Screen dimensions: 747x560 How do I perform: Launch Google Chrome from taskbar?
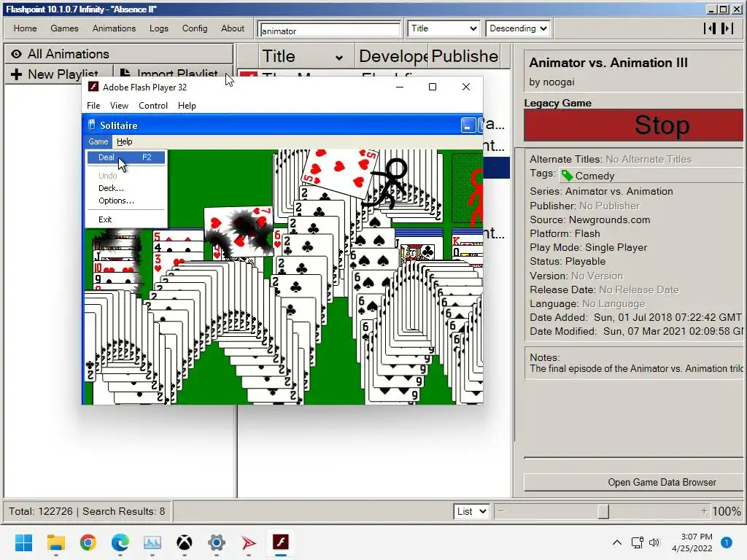click(88, 542)
